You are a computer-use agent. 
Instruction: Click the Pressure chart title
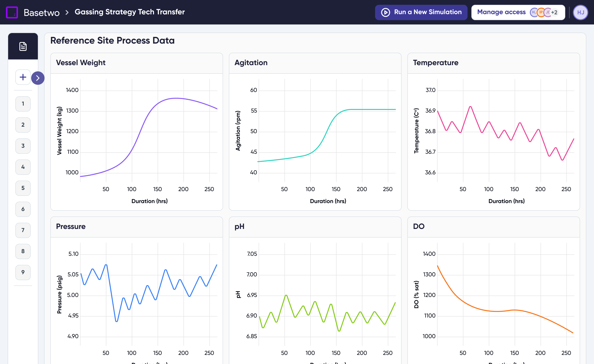tap(71, 226)
